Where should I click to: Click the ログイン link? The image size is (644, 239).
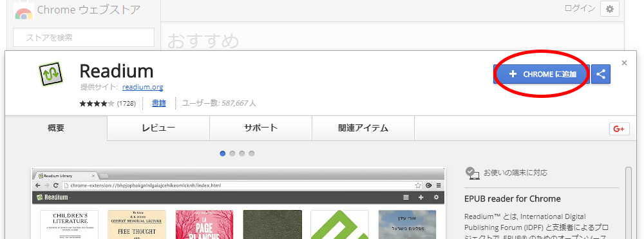(x=580, y=8)
